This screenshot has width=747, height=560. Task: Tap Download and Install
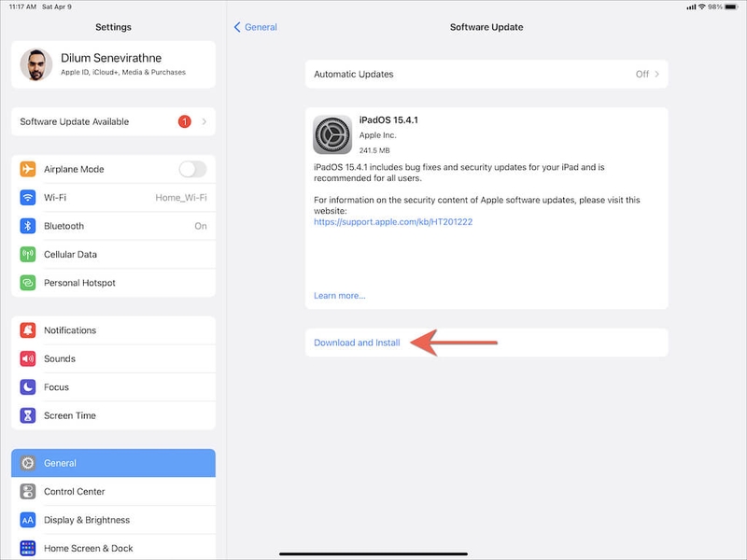pos(357,343)
